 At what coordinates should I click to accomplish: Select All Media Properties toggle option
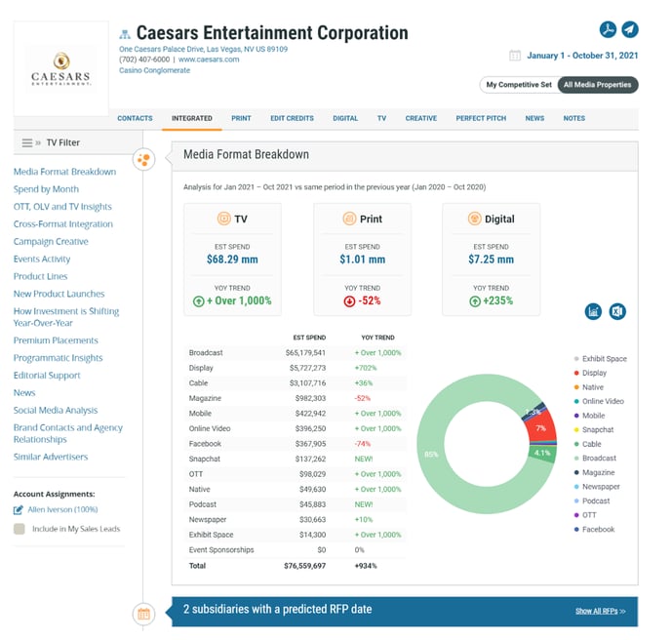(598, 85)
